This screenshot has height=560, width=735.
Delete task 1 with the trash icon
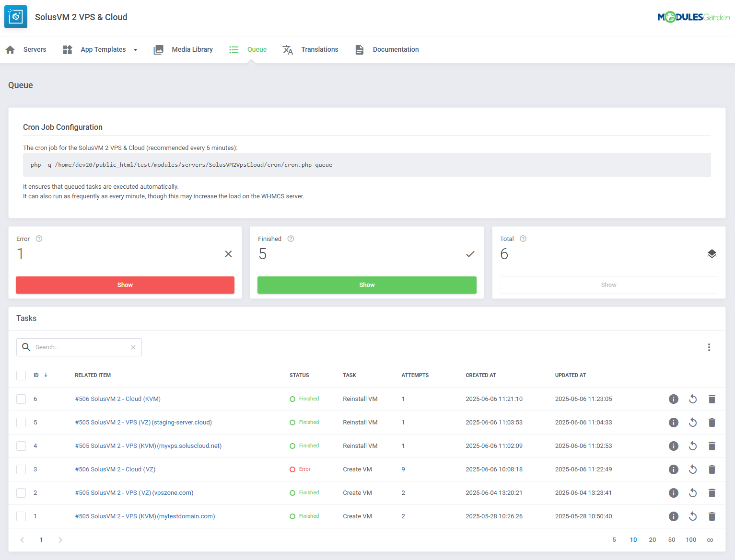(712, 516)
